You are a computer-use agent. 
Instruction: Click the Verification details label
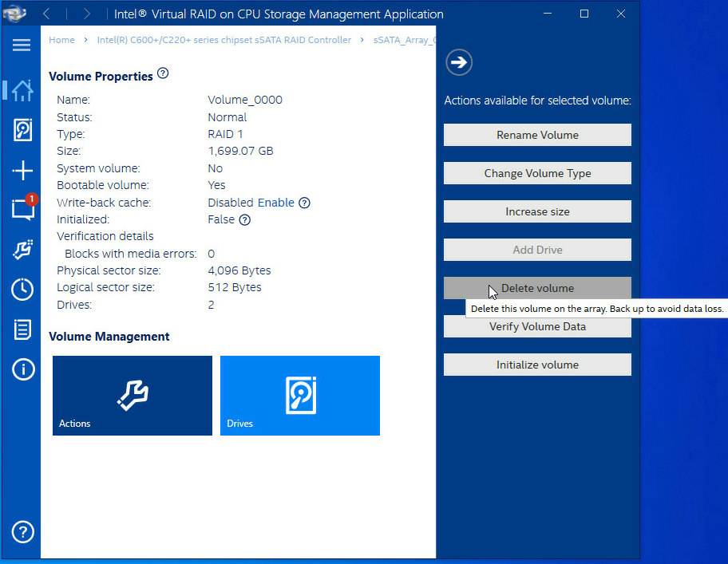(105, 236)
